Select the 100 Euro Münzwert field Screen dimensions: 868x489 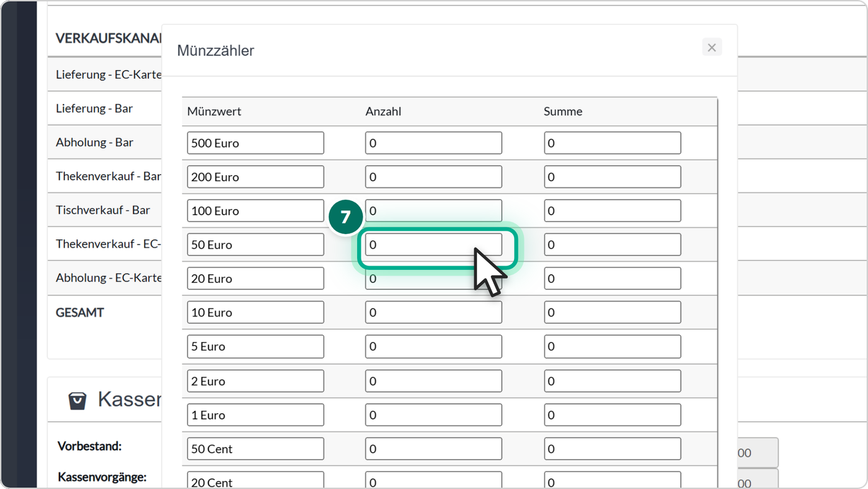(255, 211)
